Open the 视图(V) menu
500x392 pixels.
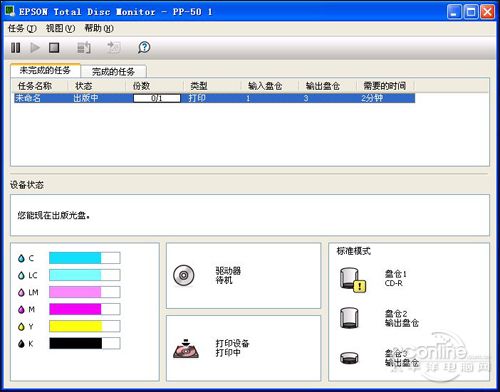pos(60,29)
